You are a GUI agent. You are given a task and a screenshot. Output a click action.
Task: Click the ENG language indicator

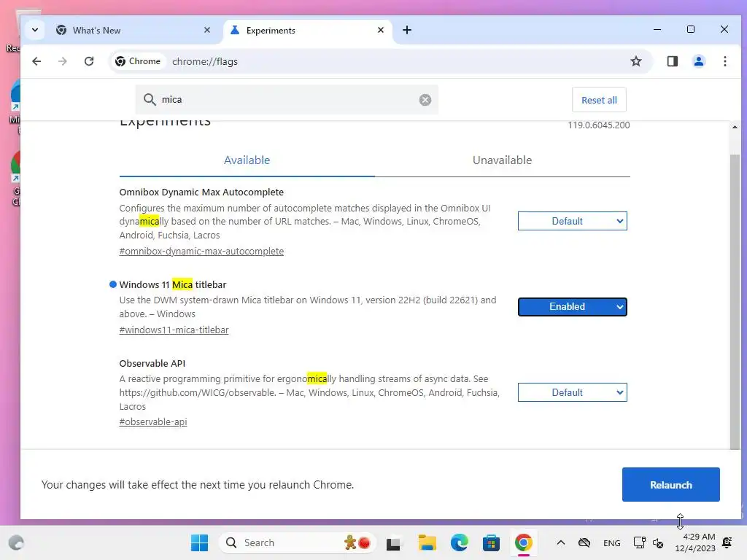612,542
